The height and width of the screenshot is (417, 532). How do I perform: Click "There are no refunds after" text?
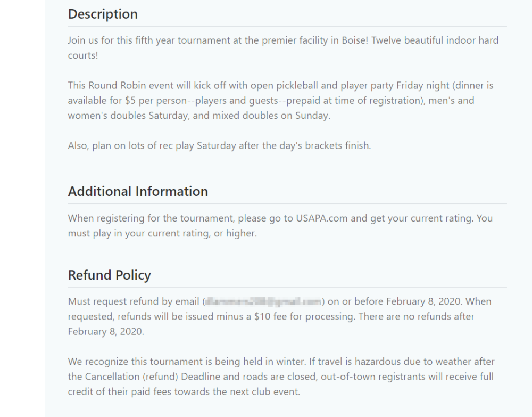coord(417,316)
